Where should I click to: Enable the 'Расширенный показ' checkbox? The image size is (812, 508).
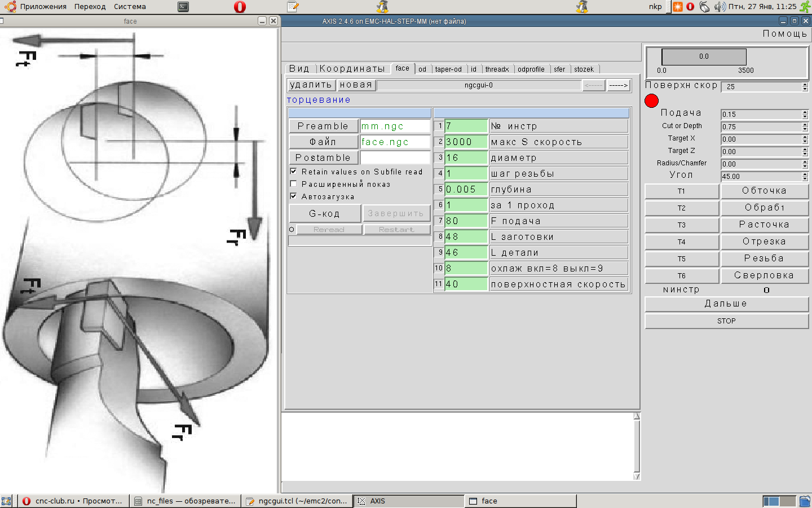[293, 183]
